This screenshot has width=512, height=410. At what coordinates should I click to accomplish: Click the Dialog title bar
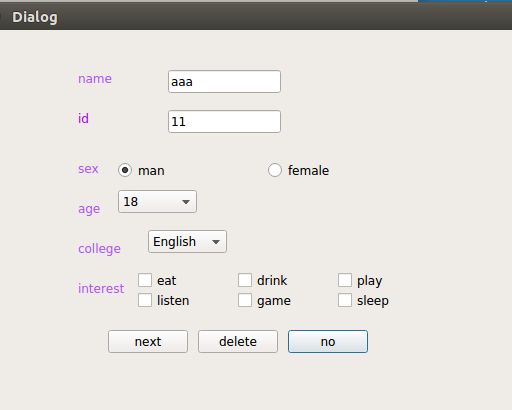click(256, 17)
